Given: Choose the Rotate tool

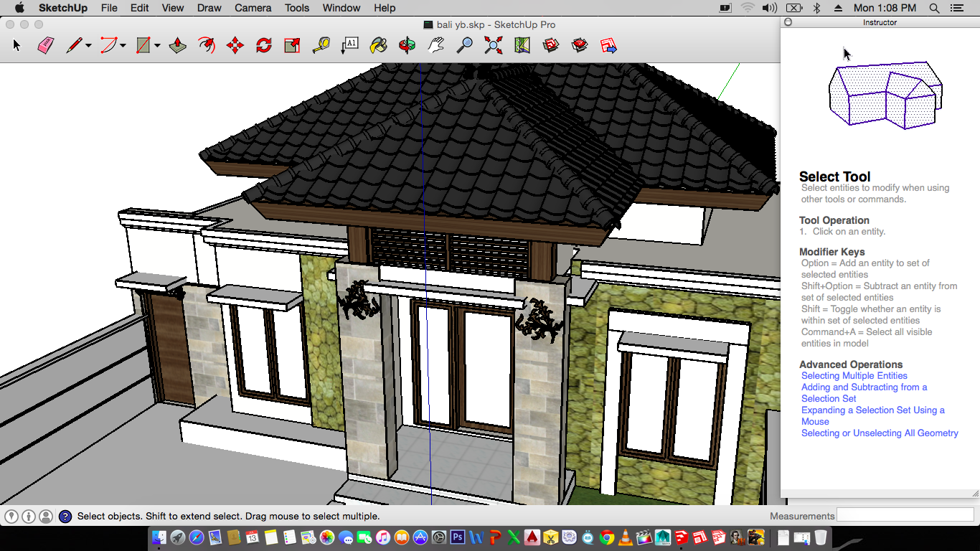Looking at the screenshot, I should click(264, 46).
